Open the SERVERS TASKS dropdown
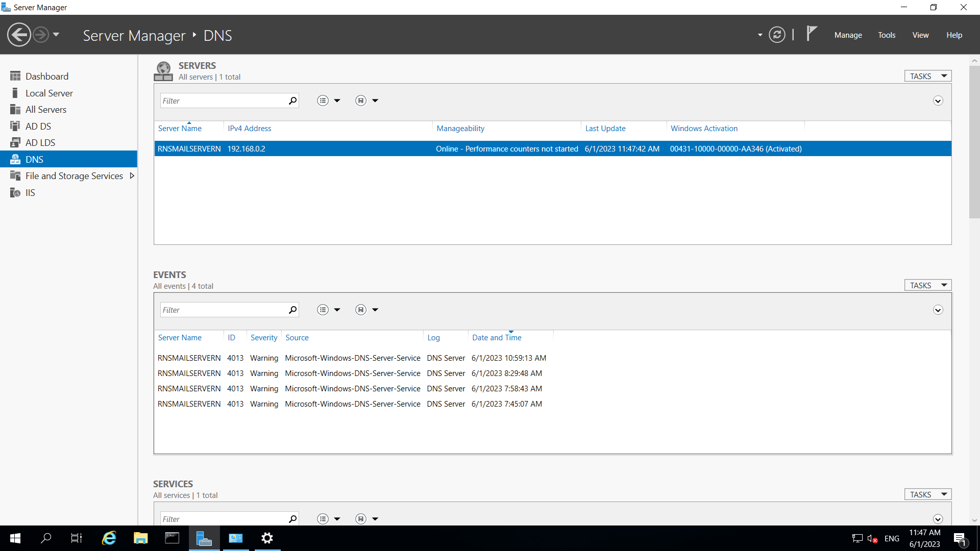 tap(927, 76)
